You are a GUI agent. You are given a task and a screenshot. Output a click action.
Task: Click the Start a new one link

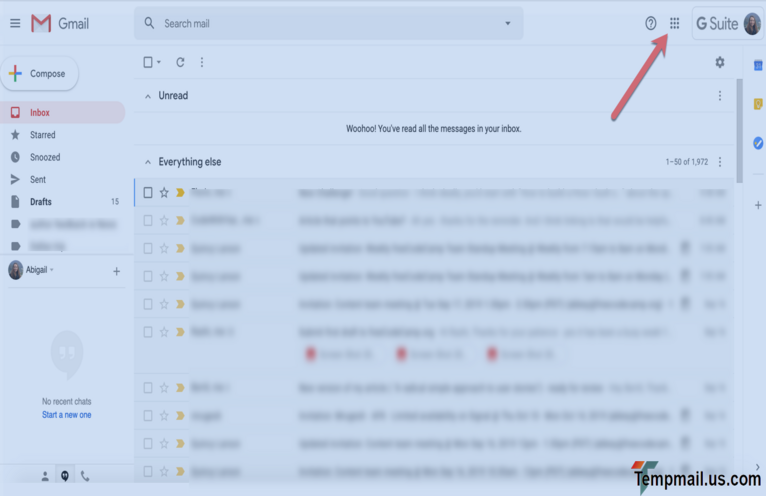[66, 414]
